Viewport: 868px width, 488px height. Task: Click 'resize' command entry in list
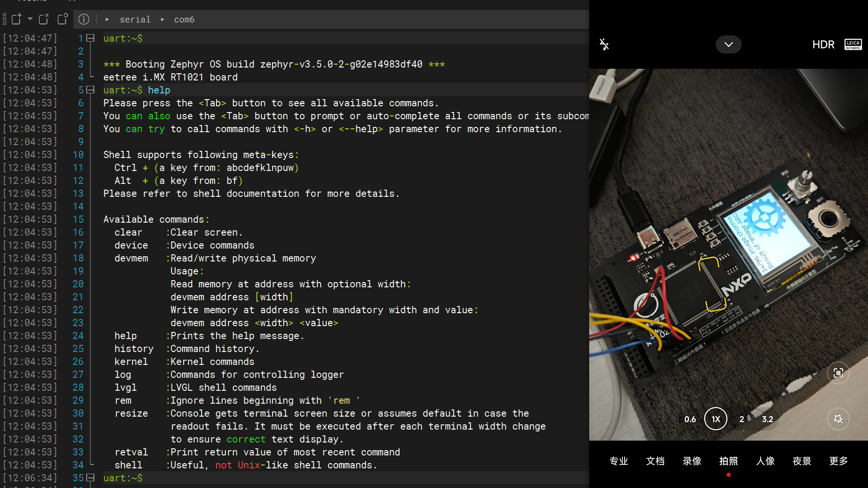(131, 413)
